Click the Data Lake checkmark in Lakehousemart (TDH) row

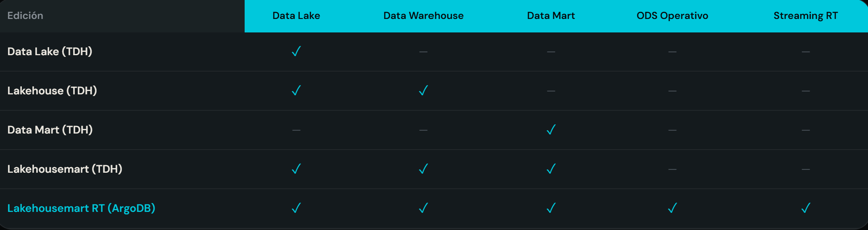click(x=296, y=169)
